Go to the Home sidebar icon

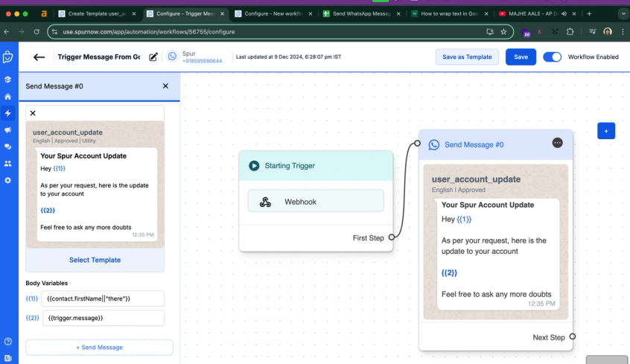click(7, 97)
